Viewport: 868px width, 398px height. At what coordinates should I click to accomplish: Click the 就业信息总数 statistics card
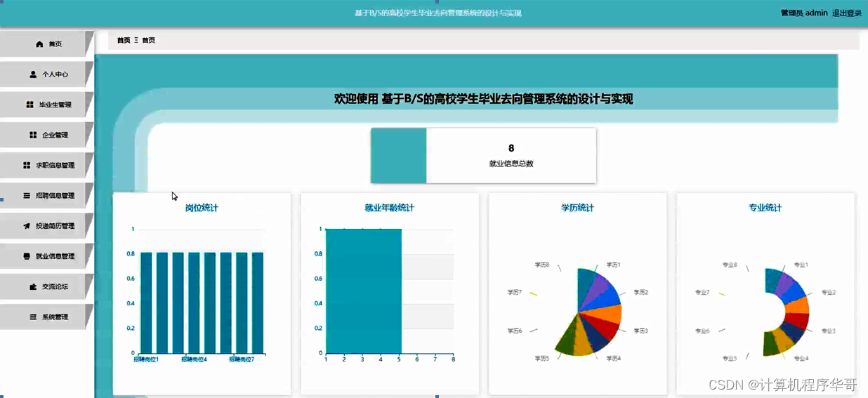pos(483,155)
